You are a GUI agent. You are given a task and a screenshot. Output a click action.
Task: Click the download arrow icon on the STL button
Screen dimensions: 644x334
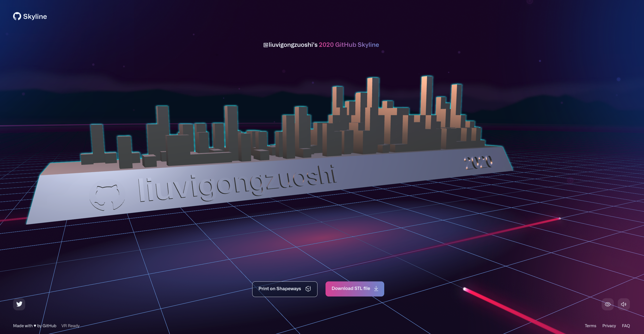coord(376,288)
